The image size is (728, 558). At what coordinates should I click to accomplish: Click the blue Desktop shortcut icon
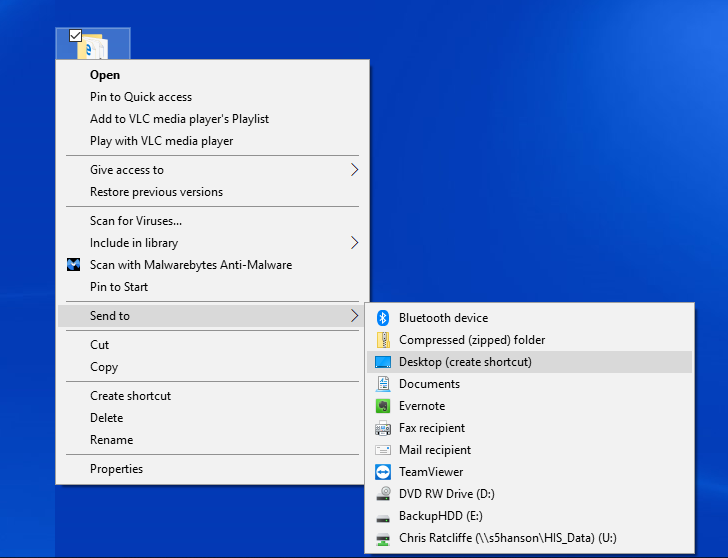coord(383,362)
